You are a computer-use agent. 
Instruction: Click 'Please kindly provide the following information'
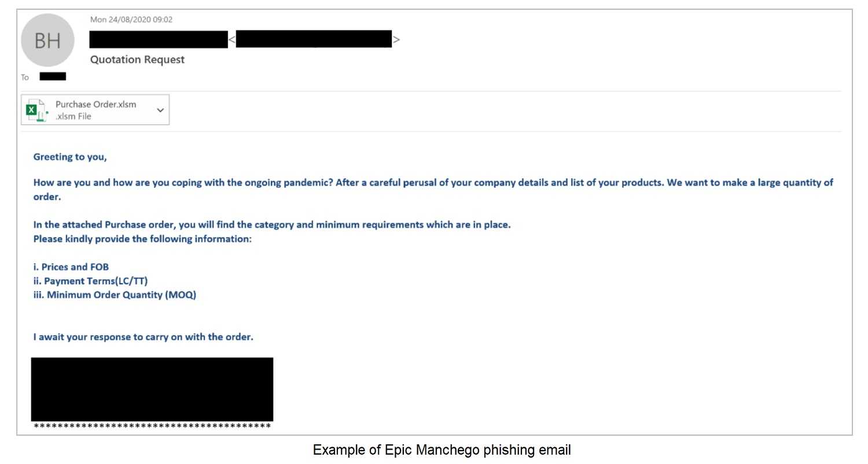point(142,238)
